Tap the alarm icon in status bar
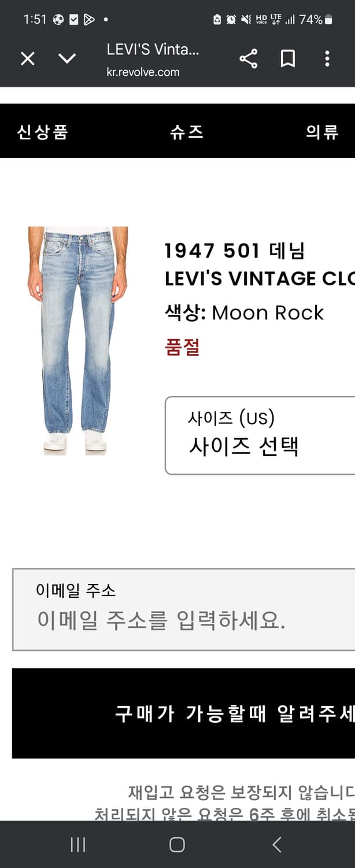The height and width of the screenshot is (868, 355). pos(231,20)
